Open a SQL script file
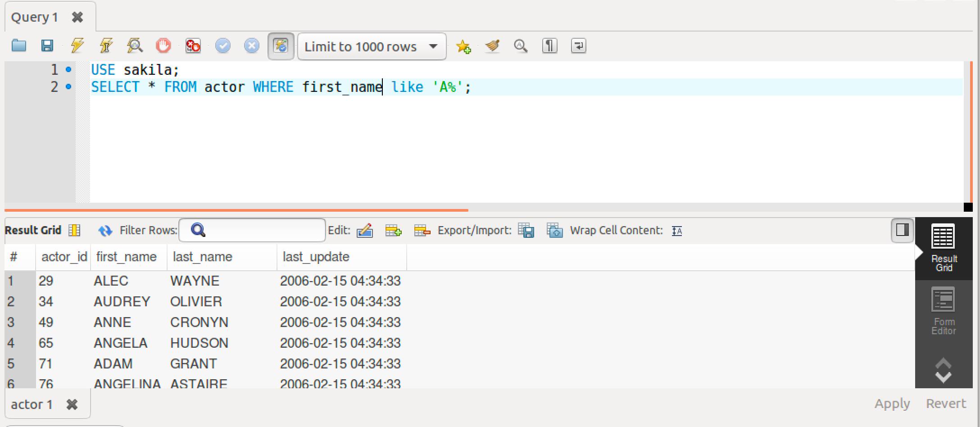 coord(18,46)
